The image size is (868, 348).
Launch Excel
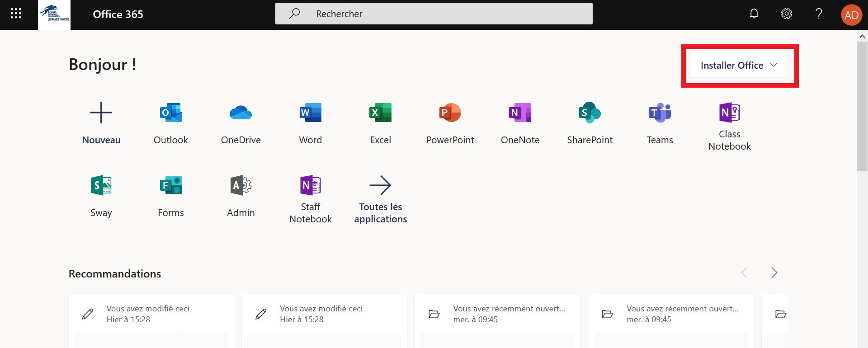381,123
